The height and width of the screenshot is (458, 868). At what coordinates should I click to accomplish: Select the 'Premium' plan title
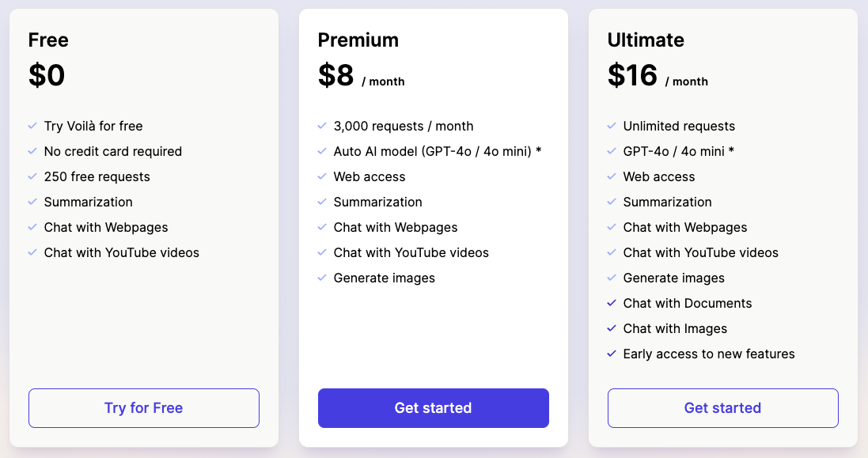click(x=358, y=40)
